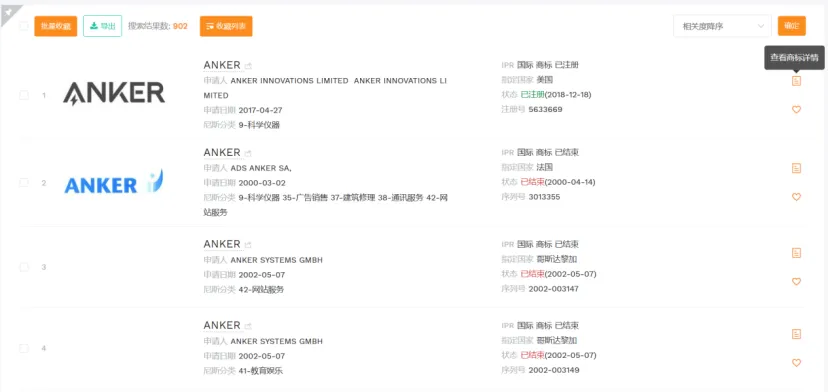
Task: Click serial number 2002-003149
Action: [x=553, y=370]
